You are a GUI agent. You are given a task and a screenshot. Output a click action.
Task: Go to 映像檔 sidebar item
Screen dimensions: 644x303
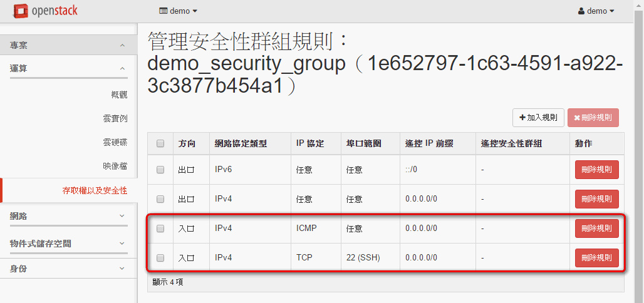pos(115,166)
